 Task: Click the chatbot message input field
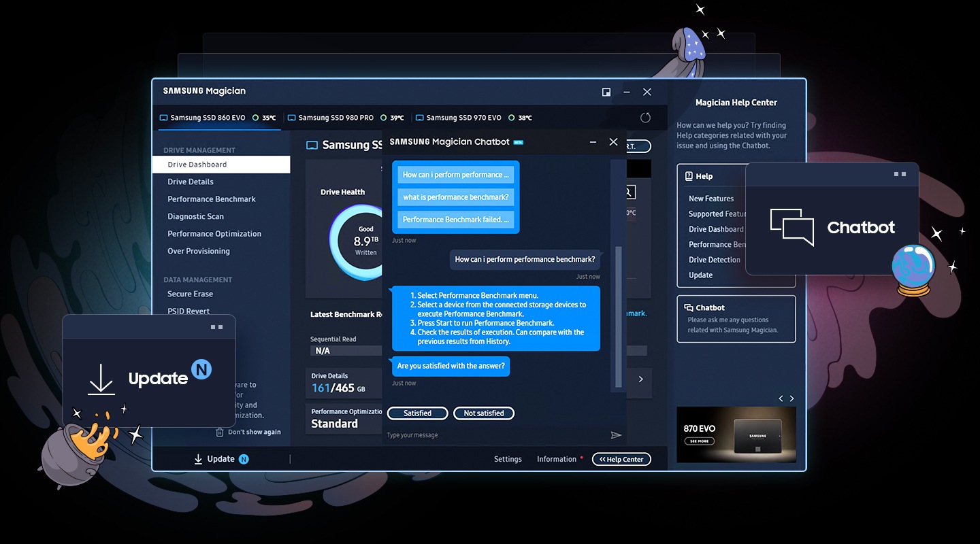(476, 435)
